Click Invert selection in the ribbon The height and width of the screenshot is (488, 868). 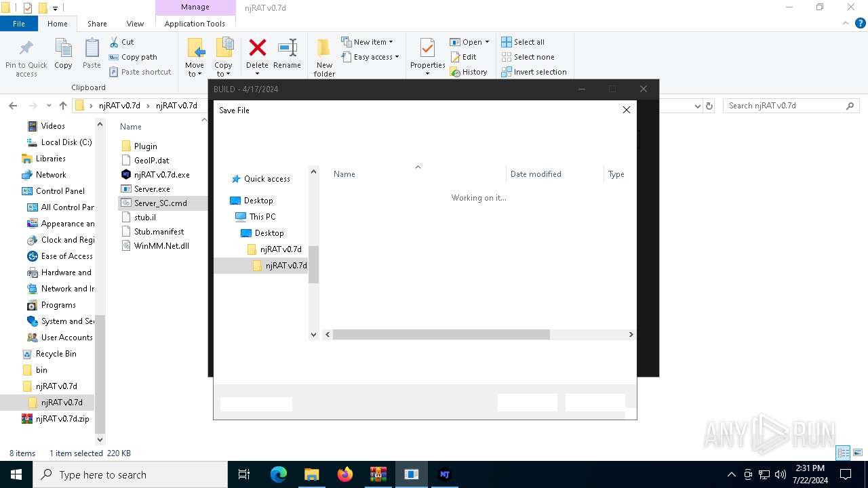534,72
